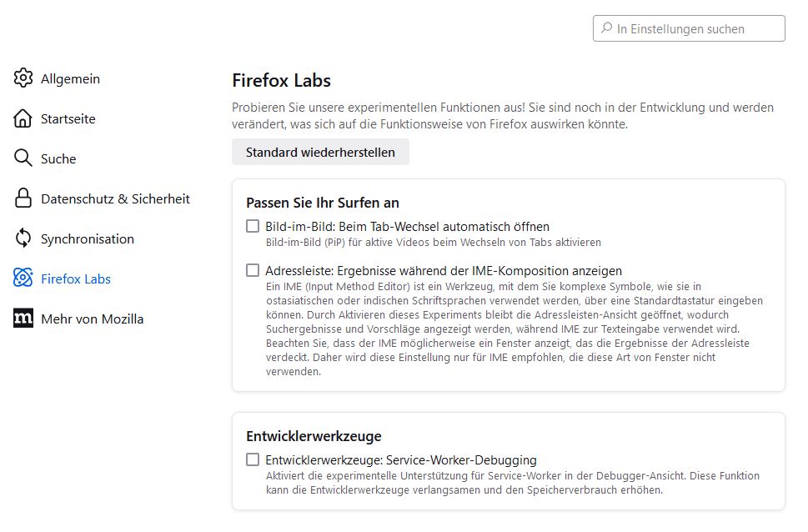Click the Mozilla logo icon
The height and width of the screenshot is (532, 808).
23,319
